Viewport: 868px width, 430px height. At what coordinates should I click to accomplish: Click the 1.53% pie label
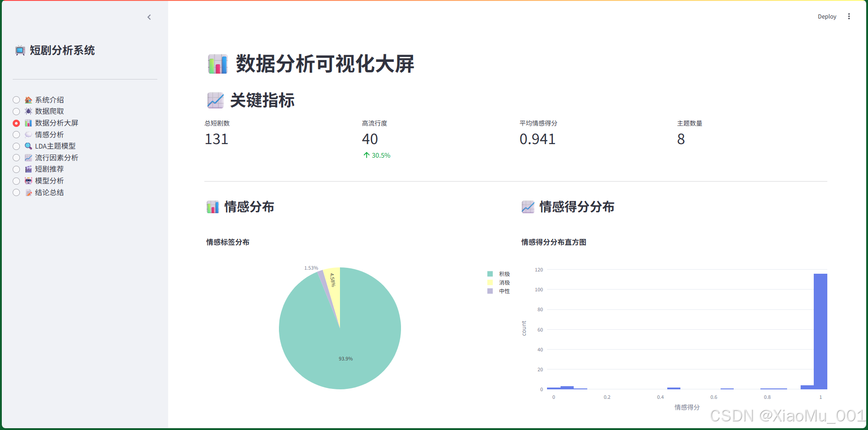point(311,268)
